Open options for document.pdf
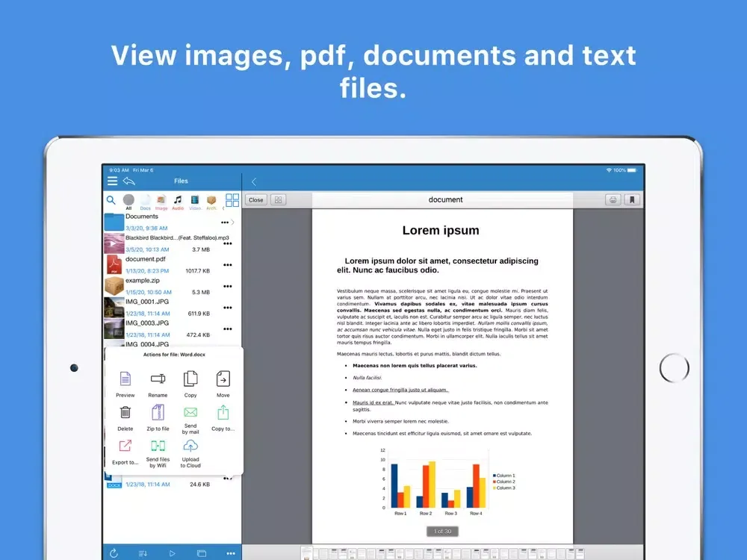 pos(228,265)
